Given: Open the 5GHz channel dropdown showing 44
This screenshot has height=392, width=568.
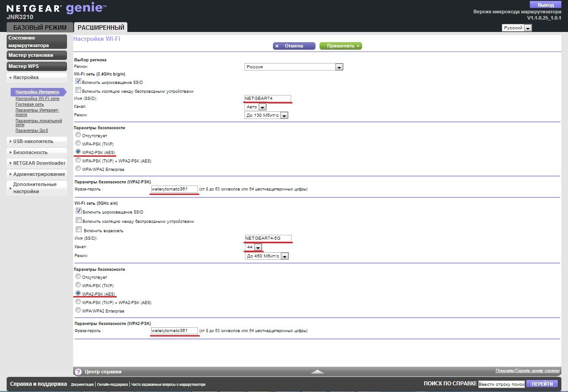Looking at the screenshot, I should (x=258, y=247).
